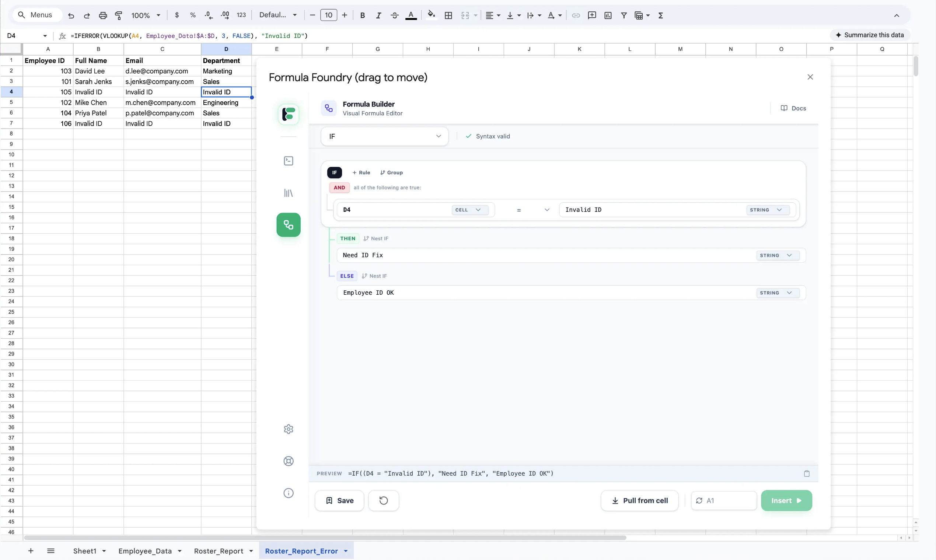The image size is (936, 560).
Task: Open the CELL type dropdown for D4
Action: [469, 210]
